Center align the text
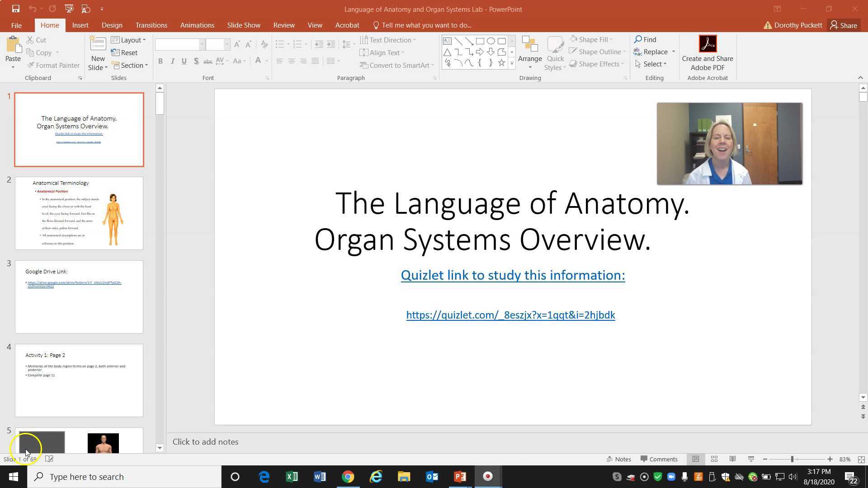 pyautogui.click(x=292, y=61)
